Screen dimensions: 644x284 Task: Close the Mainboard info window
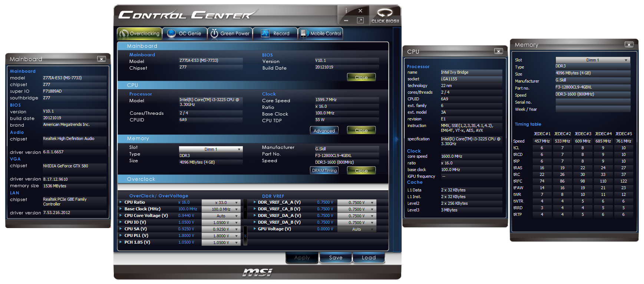[101, 59]
